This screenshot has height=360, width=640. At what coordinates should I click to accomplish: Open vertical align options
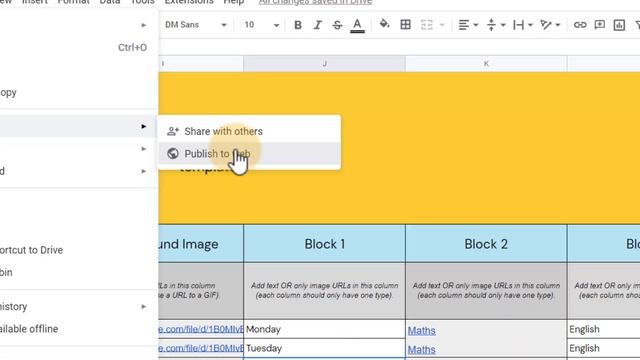[x=496, y=25]
